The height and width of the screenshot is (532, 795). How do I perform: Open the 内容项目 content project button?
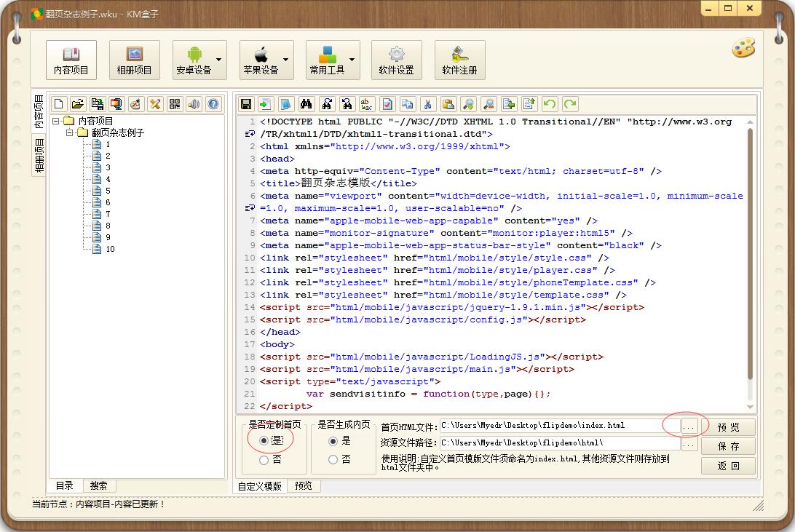pyautogui.click(x=71, y=60)
